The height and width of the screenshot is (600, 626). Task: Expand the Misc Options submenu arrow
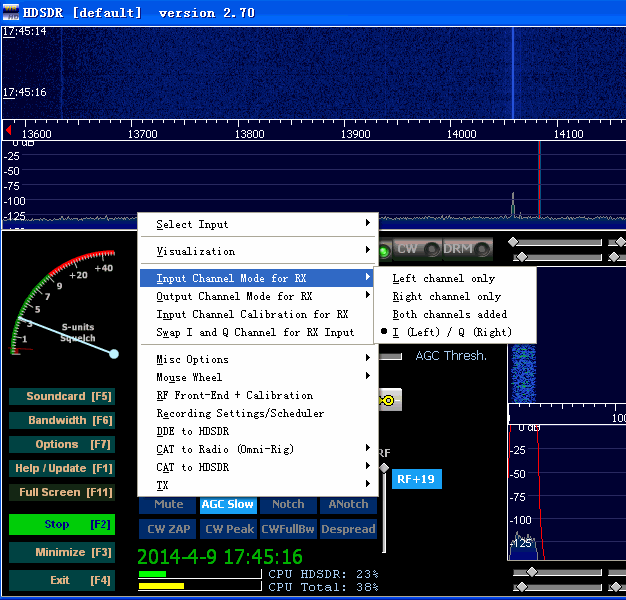click(x=368, y=358)
